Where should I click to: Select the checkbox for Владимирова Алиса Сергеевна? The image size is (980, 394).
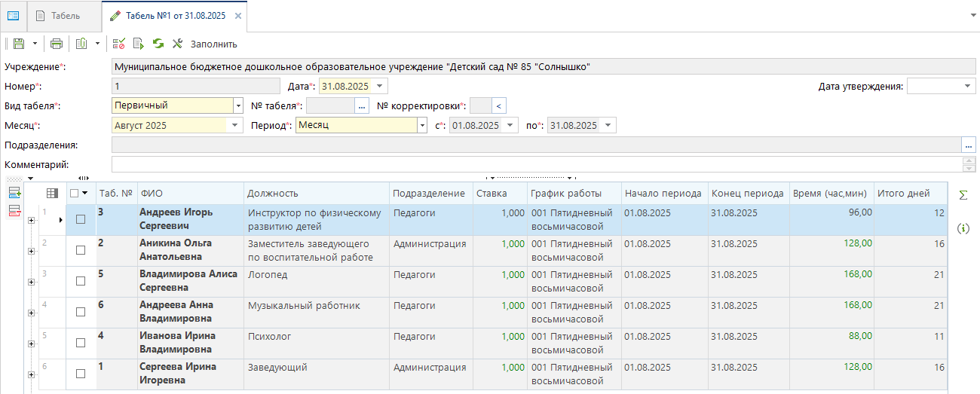pos(81,281)
